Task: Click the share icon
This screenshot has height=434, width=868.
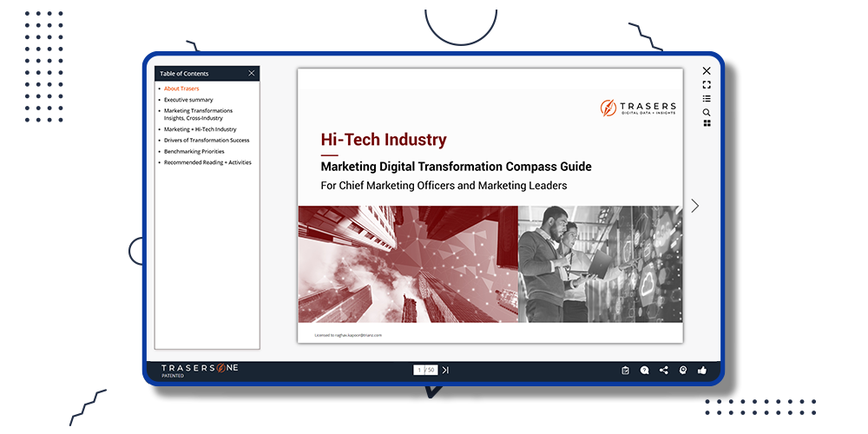Action: tap(664, 371)
